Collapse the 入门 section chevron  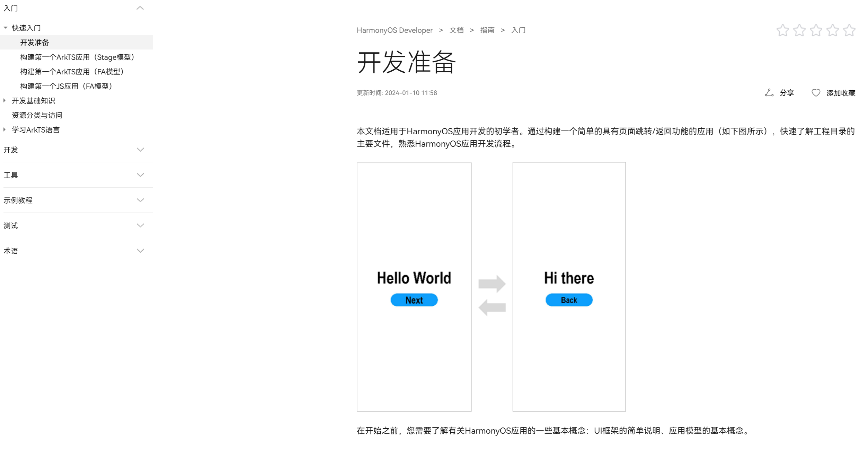(140, 8)
